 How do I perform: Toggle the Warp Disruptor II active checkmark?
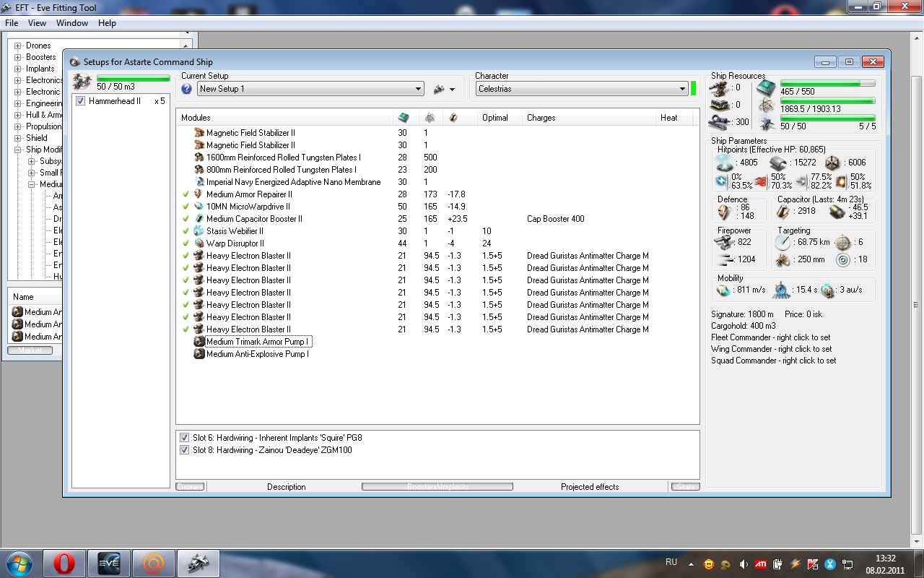pos(186,243)
